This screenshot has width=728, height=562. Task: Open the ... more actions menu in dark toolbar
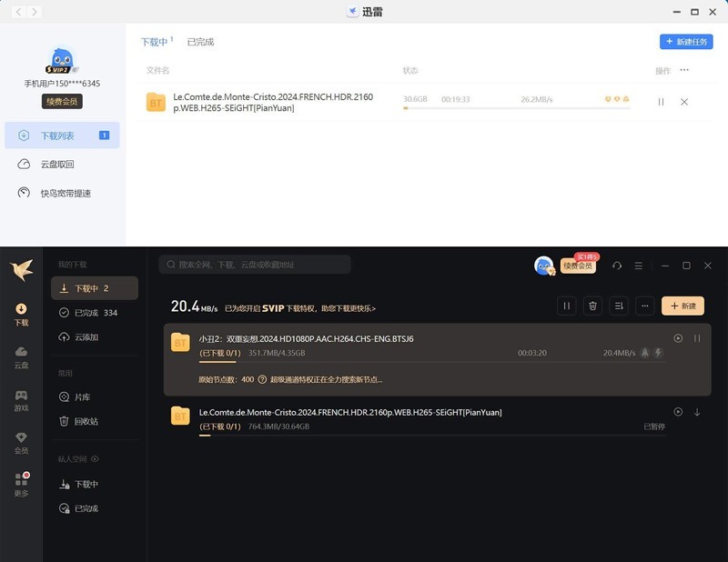click(x=644, y=306)
